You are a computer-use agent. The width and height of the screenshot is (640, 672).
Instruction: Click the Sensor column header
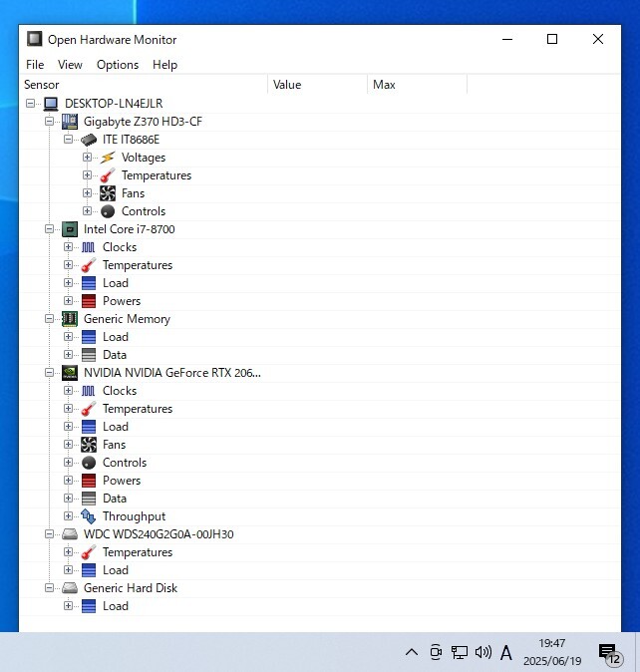pos(144,85)
